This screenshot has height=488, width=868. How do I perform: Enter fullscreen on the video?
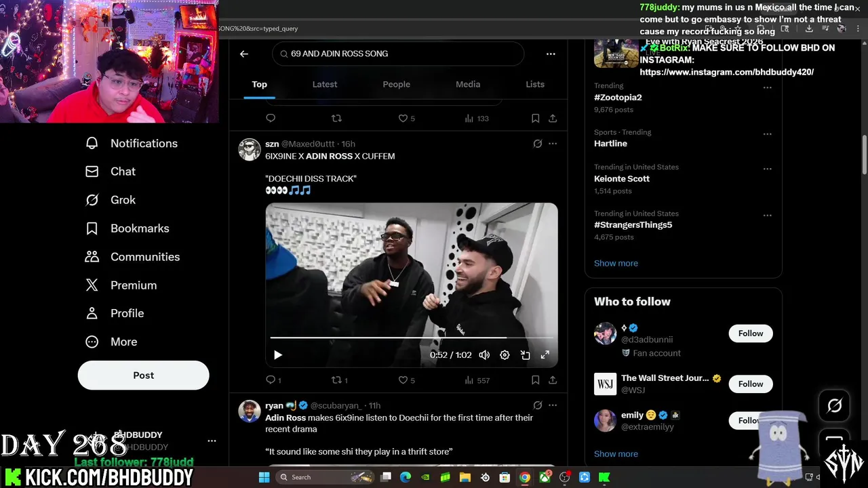tap(545, 354)
